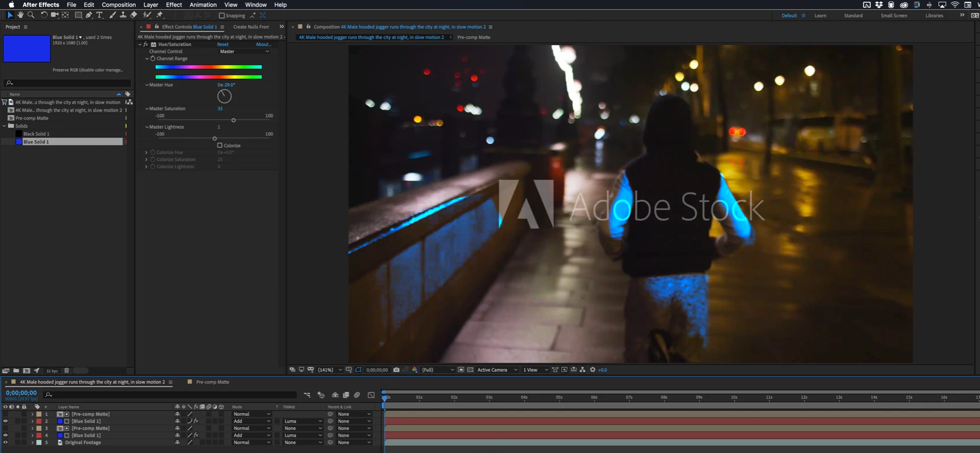Open the Animation menu
The image size is (980, 453).
(x=203, y=5)
